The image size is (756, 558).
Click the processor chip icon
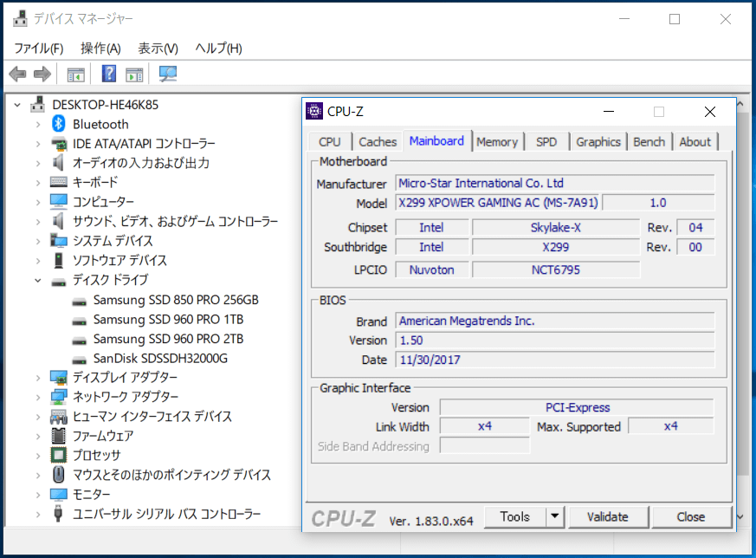click(x=58, y=455)
